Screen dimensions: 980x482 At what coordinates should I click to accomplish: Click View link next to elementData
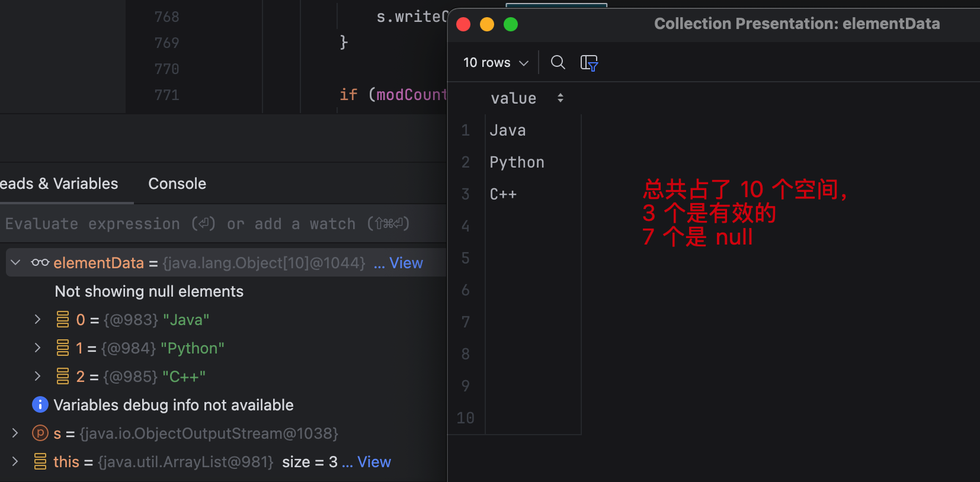(406, 263)
